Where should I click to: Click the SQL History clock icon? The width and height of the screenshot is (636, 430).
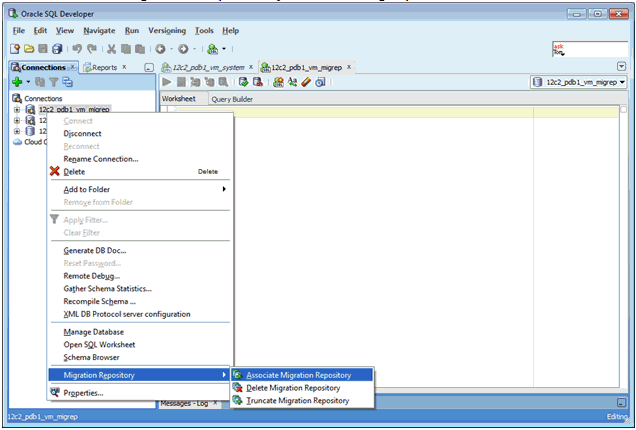[x=320, y=82]
